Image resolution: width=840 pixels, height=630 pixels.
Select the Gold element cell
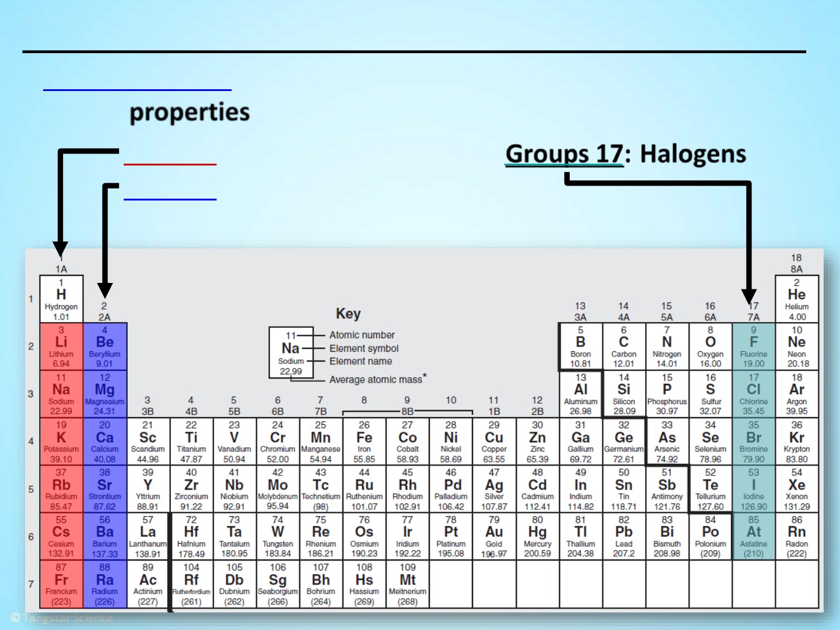pyautogui.click(x=494, y=536)
